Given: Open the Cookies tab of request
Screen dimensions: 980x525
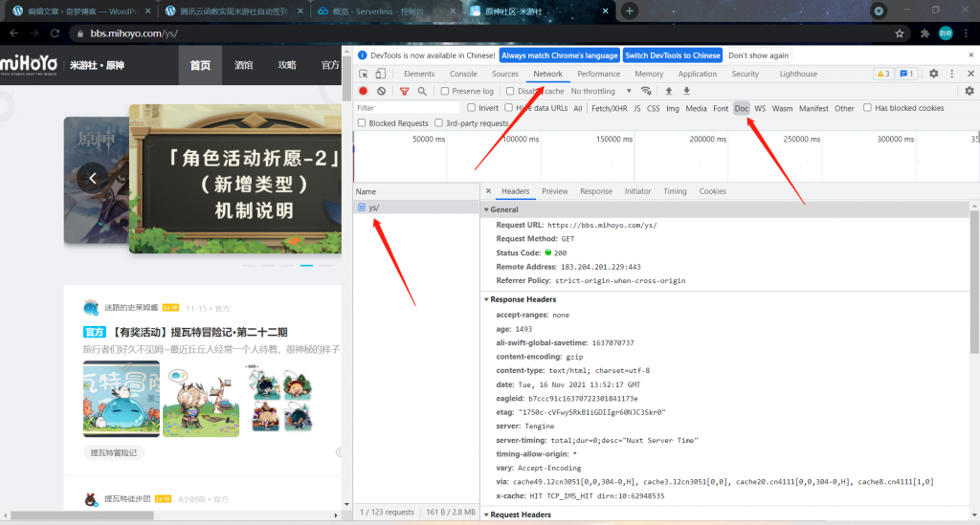Looking at the screenshot, I should click(712, 191).
